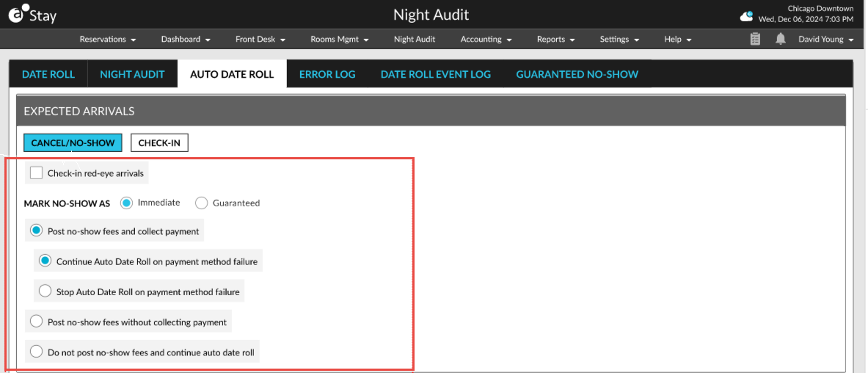Expand the Accounting menu

click(x=486, y=40)
